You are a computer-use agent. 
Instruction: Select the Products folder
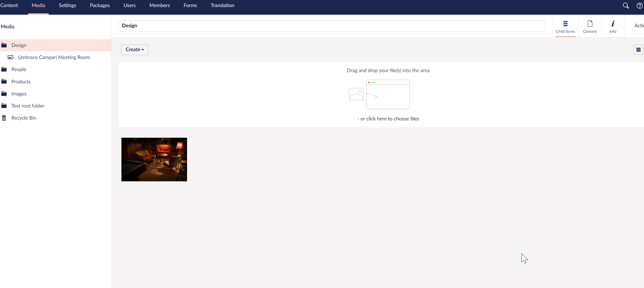(x=21, y=82)
